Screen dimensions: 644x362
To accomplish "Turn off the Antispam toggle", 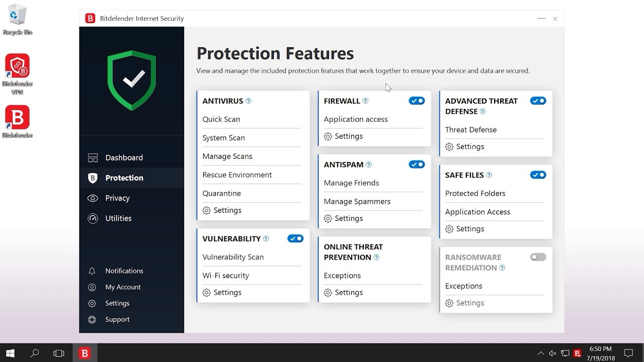I will click(x=417, y=164).
